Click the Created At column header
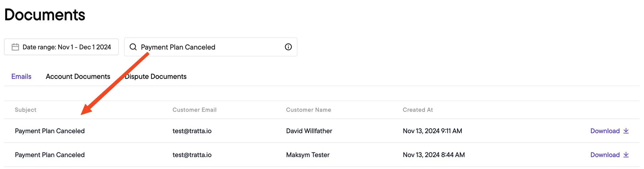Viewport: 644px width, 169px height. click(x=418, y=110)
